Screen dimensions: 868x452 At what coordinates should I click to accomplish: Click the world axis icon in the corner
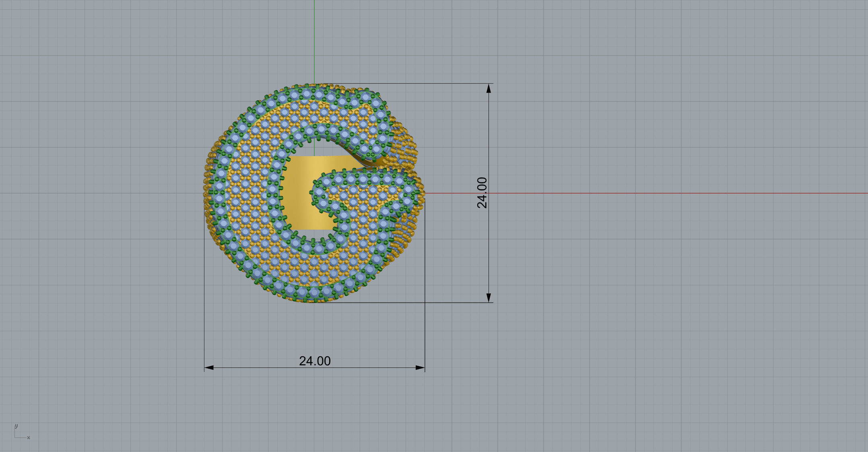(x=22, y=431)
